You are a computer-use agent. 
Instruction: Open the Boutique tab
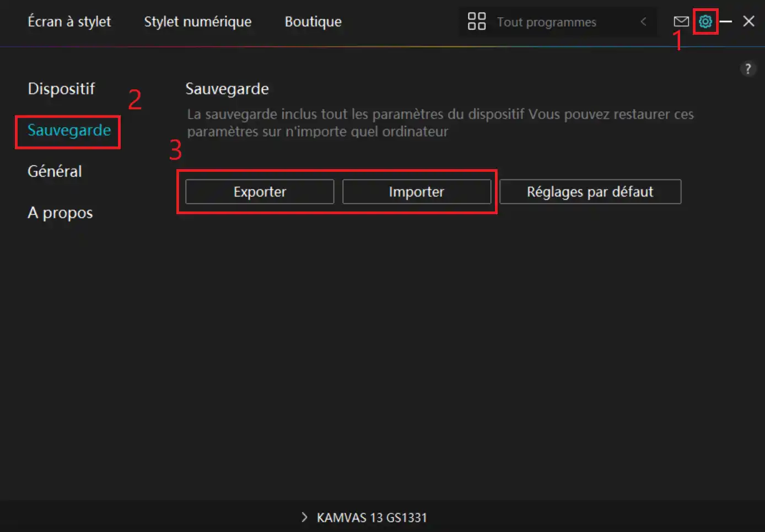point(313,21)
